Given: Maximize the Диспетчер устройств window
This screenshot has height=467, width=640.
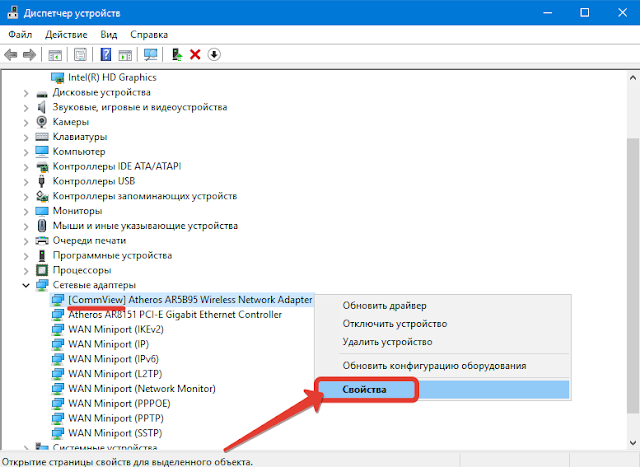Looking at the screenshot, I should click(584, 13).
